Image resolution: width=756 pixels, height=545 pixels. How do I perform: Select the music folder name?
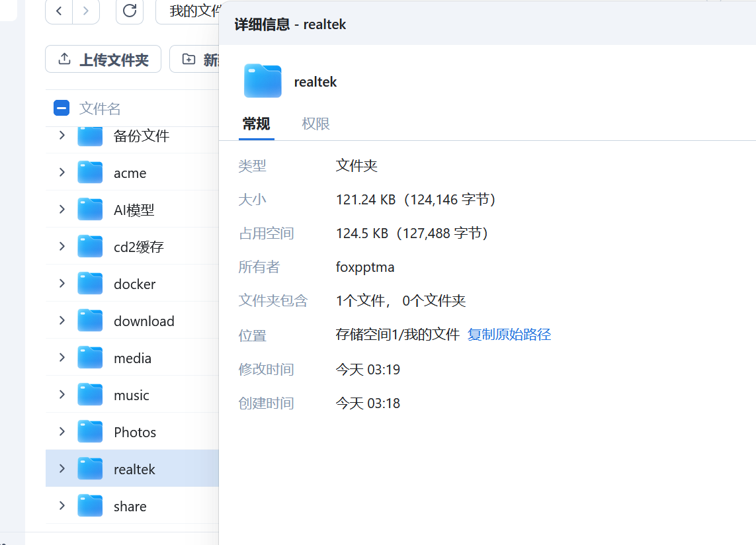point(131,396)
